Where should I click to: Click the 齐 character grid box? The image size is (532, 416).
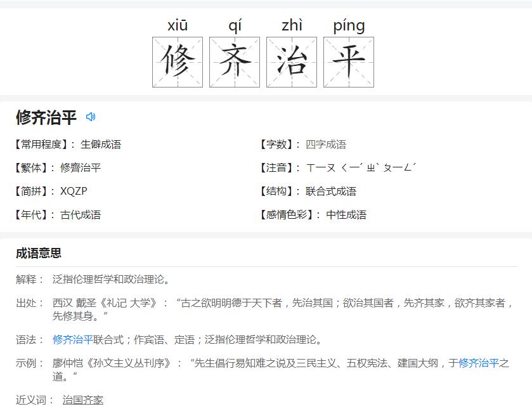point(235,62)
